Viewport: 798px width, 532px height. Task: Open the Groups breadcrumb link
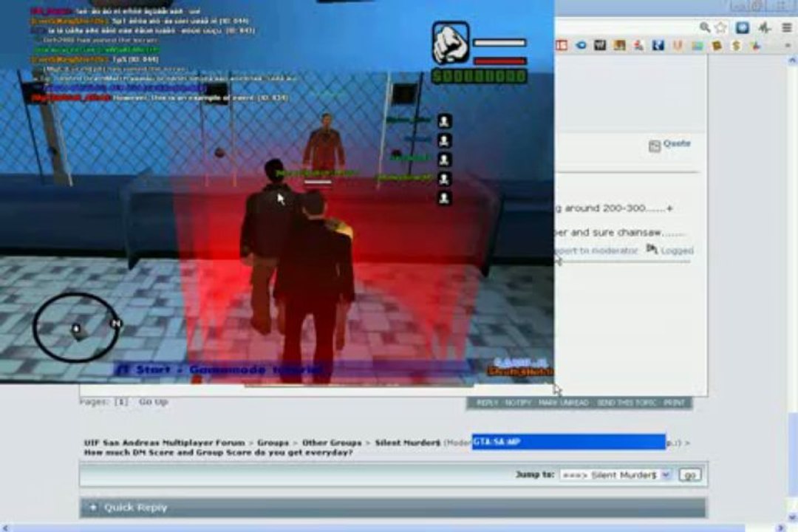[273, 443]
